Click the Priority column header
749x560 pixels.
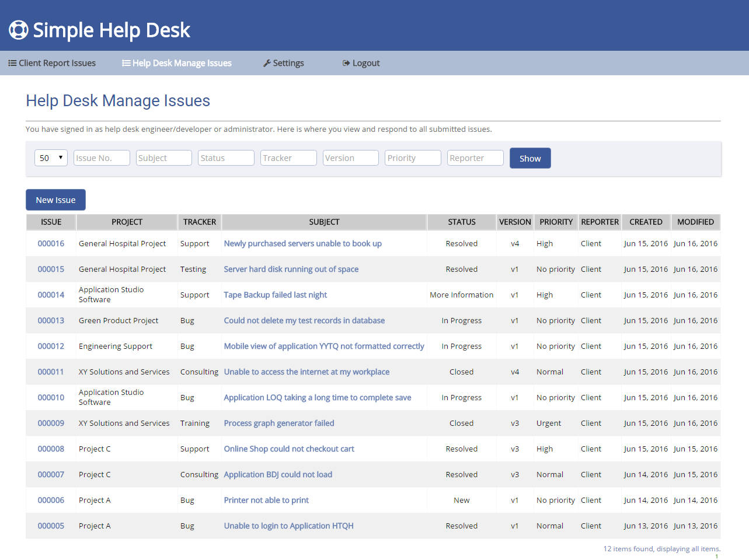(x=556, y=222)
